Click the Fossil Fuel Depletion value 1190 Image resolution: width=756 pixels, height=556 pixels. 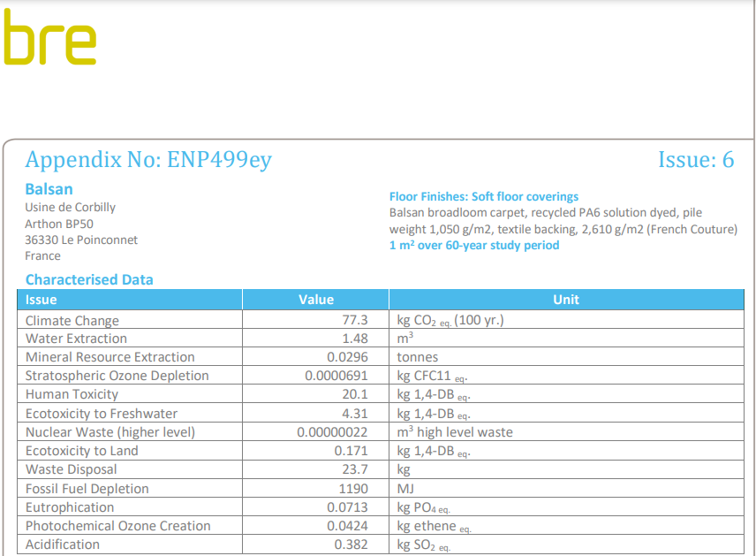pos(353,489)
